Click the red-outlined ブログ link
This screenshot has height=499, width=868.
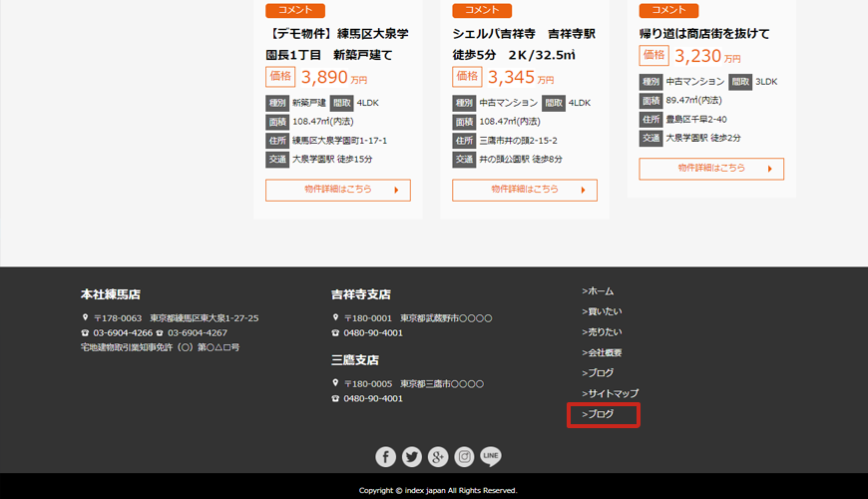click(x=599, y=413)
